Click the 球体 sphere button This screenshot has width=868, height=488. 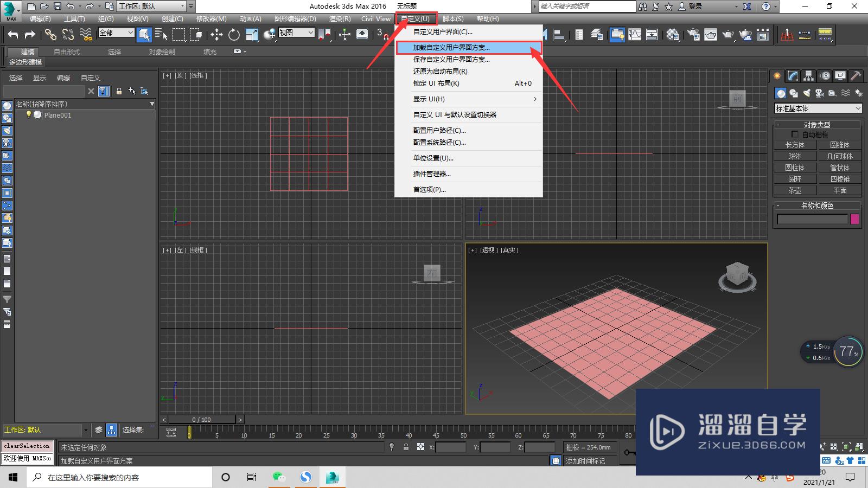[x=795, y=156]
